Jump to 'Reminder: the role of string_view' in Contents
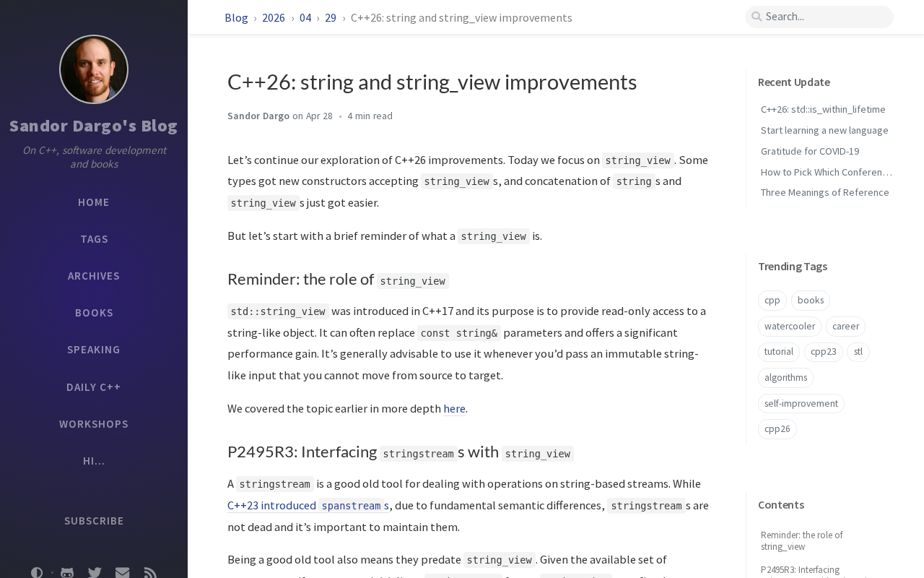Screen dimensions: 924x578 click(x=802, y=541)
